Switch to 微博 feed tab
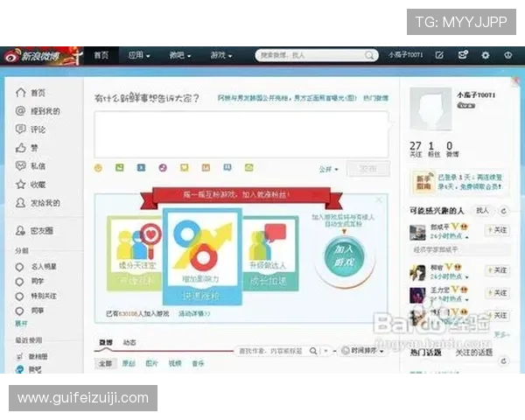Image resolution: width=525 pixels, height=420 pixels. [106, 342]
